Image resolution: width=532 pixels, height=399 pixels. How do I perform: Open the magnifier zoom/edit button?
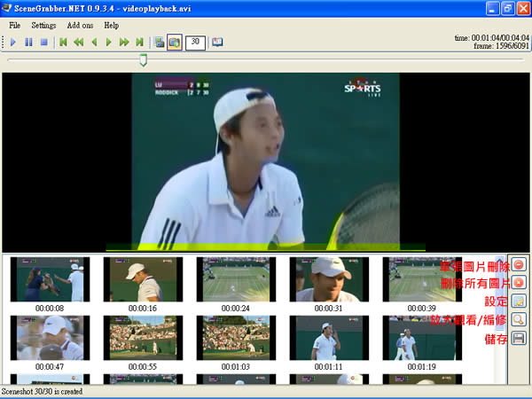click(519, 319)
